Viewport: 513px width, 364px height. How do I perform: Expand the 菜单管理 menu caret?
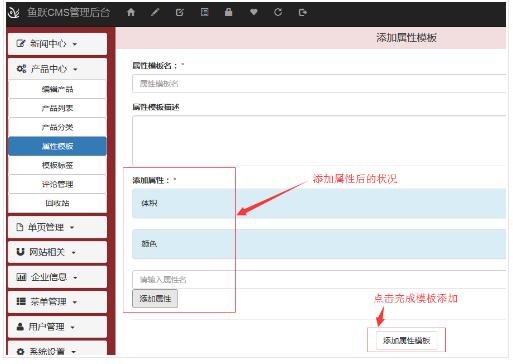click(x=75, y=302)
